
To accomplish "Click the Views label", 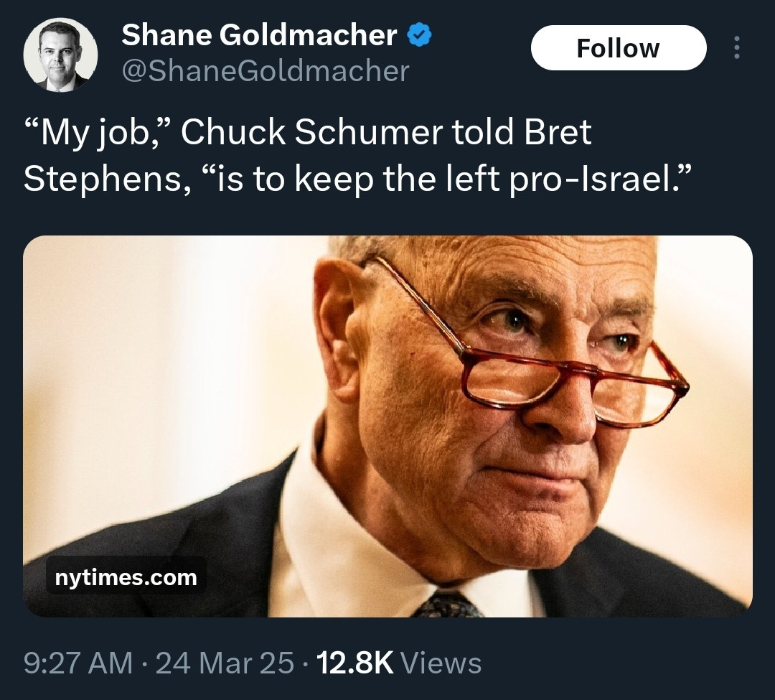I will (x=441, y=663).
